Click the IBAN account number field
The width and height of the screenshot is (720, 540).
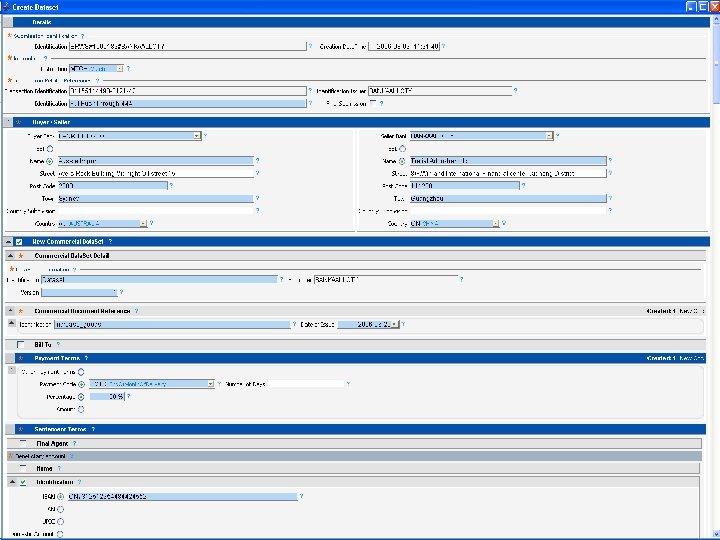tap(182, 496)
